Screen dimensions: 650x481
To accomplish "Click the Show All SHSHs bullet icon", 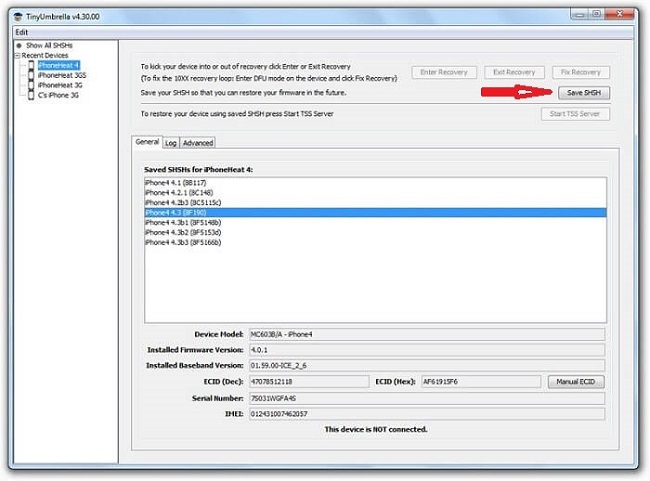I will point(19,46).
